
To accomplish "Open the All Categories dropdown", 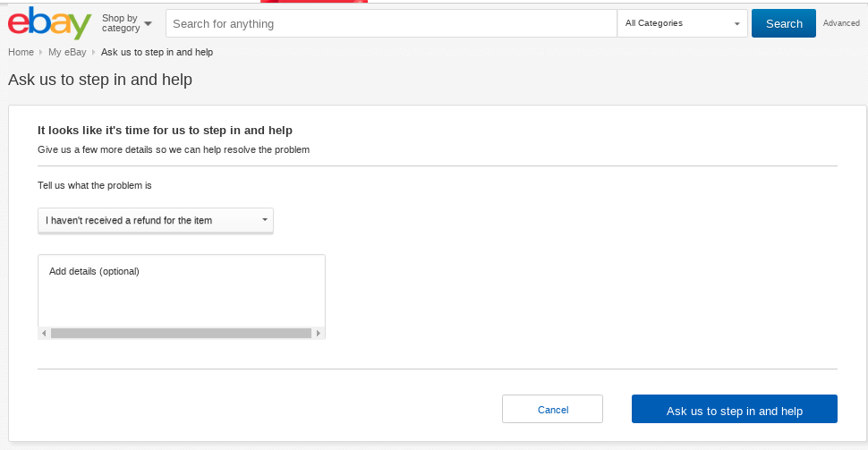I will 682,23.
